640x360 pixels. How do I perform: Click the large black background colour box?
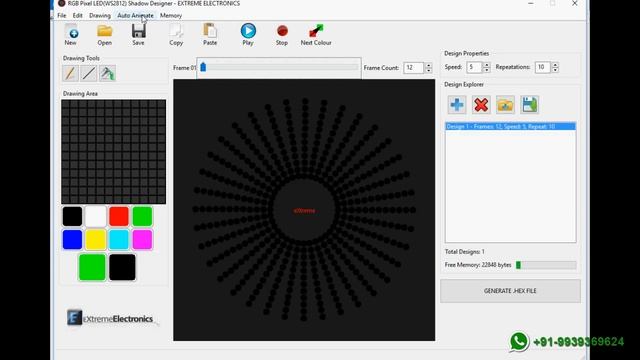[x=122, y=267]
